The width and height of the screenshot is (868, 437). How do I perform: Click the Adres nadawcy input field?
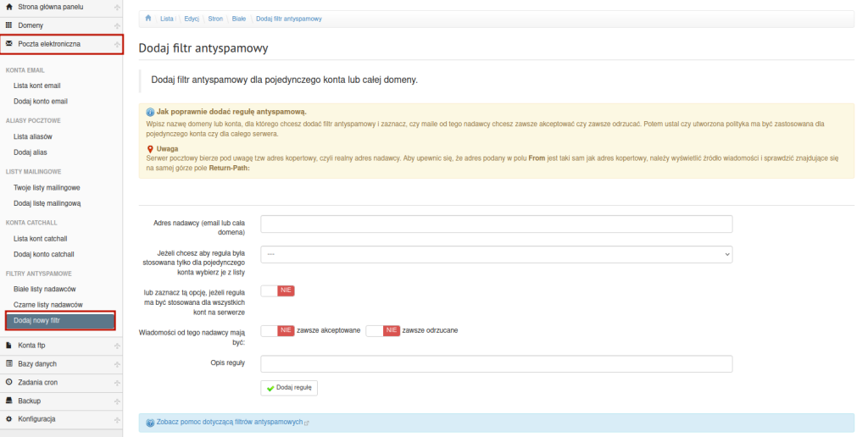point(496,224)
